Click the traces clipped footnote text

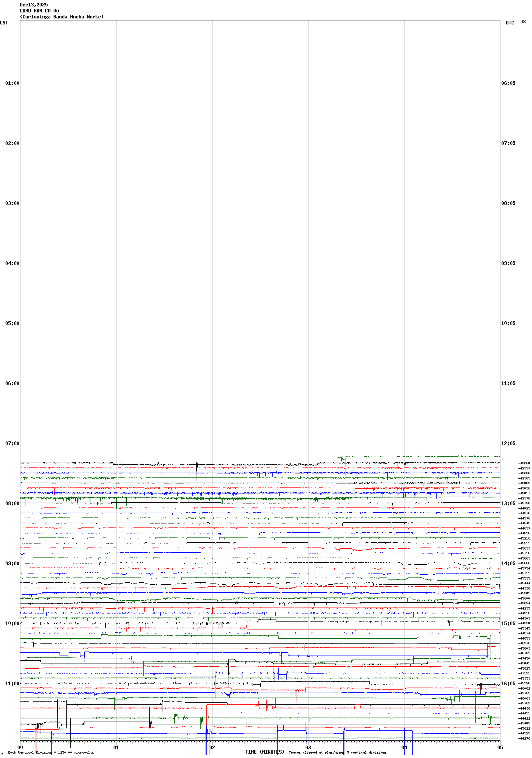[338, 752]
